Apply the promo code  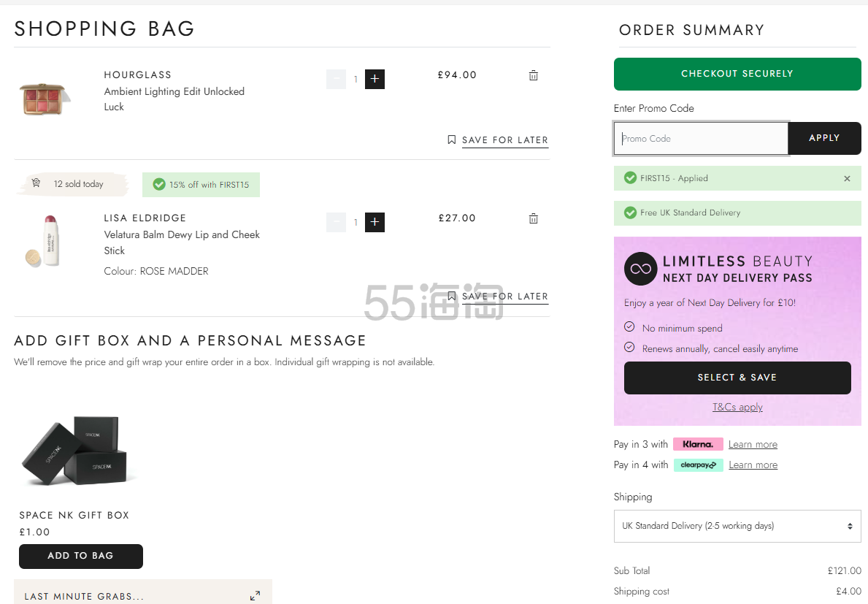824,139
